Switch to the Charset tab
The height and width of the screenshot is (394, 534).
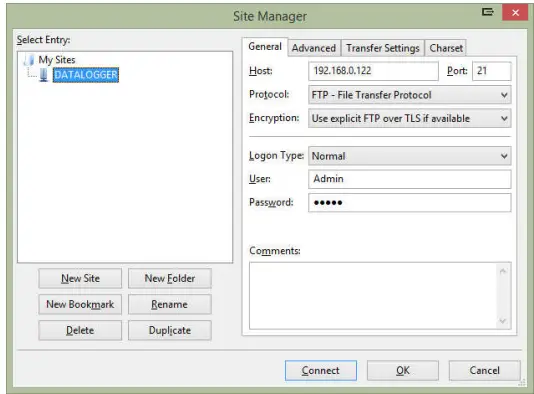[x=446, y=48]
